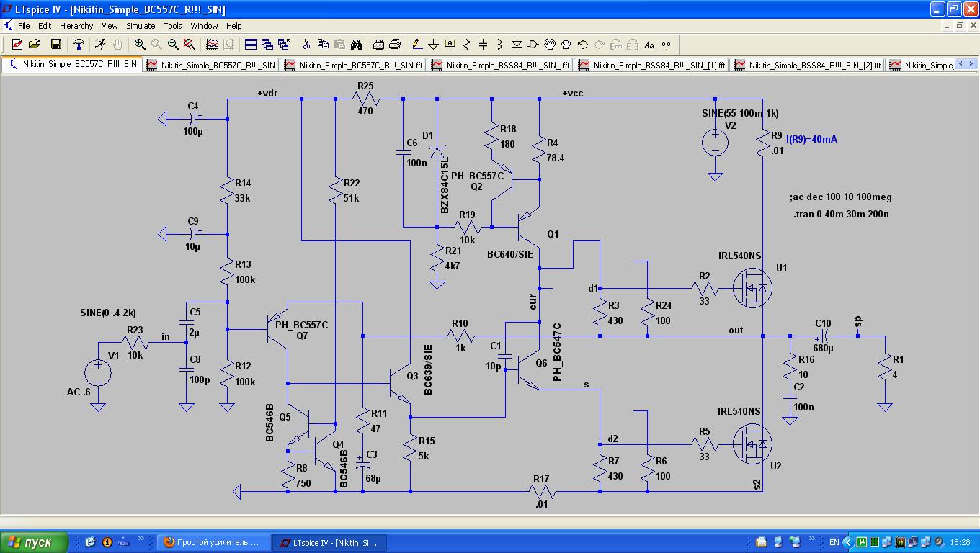Click the Copy toolbar icon
Screen dimensions: 980x553
(x=323, y=45)
